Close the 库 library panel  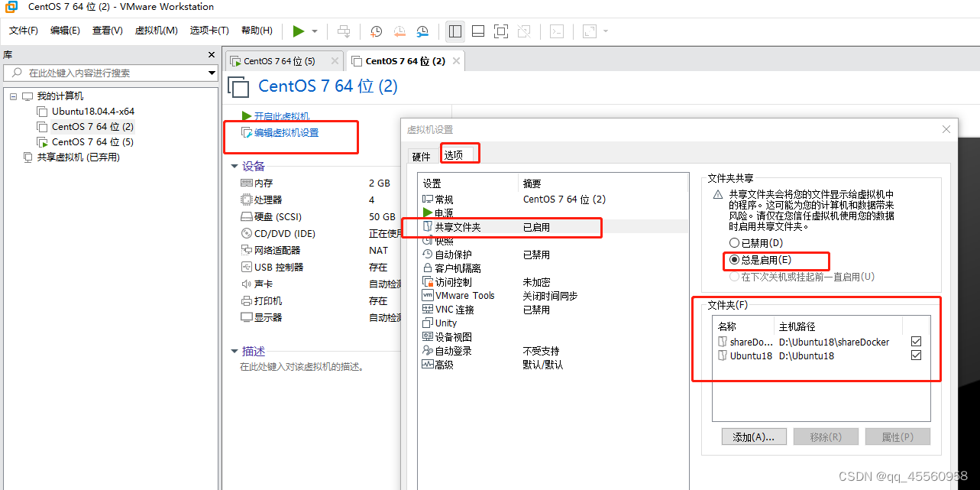[x=212, y=55]
